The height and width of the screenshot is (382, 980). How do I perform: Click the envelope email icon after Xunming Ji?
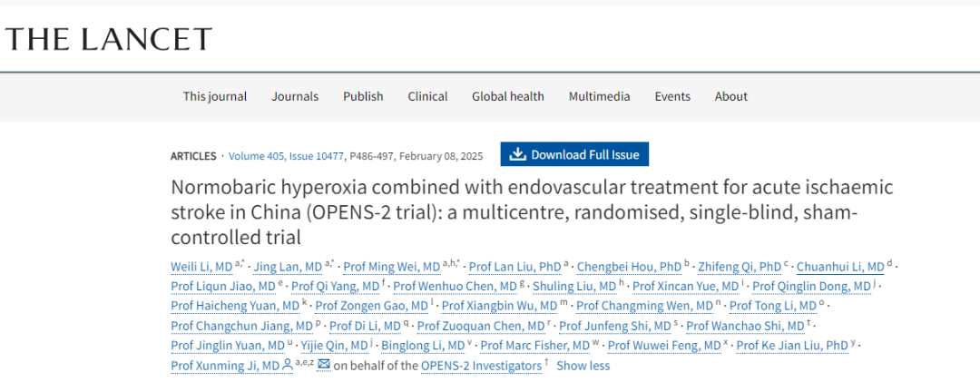pos(324,365)
